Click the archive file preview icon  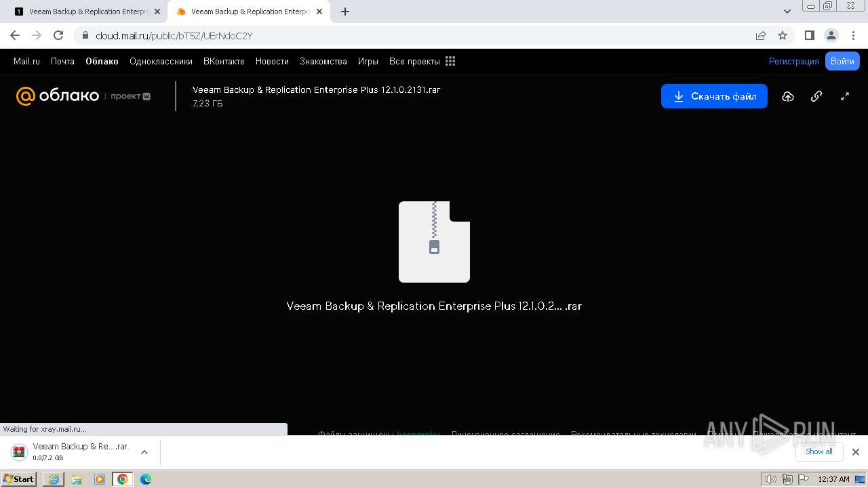pyautogui.click(x=434, y=242)
